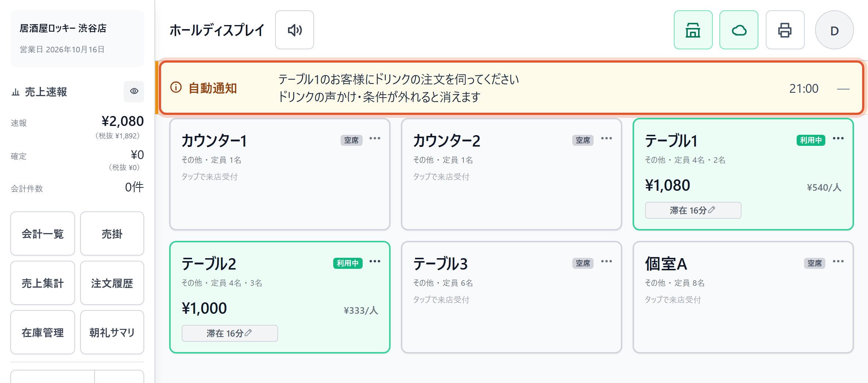Screen dimensions: 868x383
Task: Click the 利用中 badge on テーブル2
Action: pos(348,263)
